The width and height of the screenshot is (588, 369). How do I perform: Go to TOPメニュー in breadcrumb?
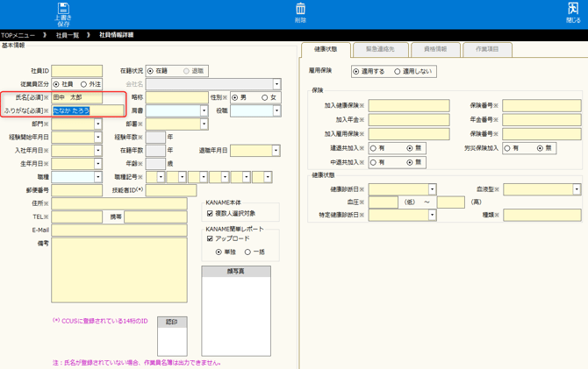point(18,35)
